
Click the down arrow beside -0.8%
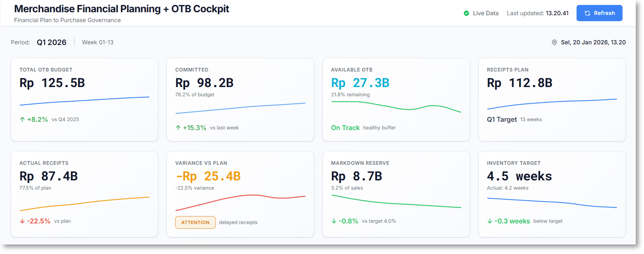coord(334,221)
